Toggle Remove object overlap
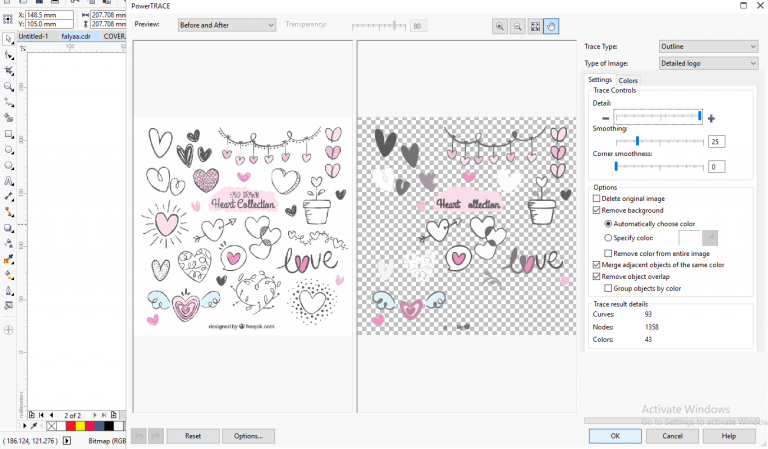The image size is (768, 449). (596, 276)
